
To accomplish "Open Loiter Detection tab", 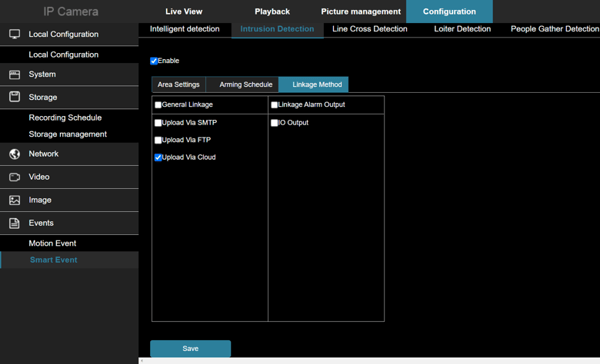I will pos(462,29).
